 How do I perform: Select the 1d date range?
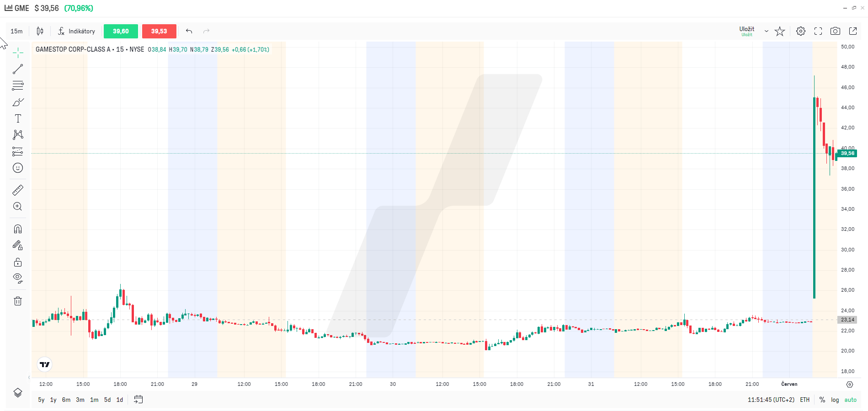[120, 400]
